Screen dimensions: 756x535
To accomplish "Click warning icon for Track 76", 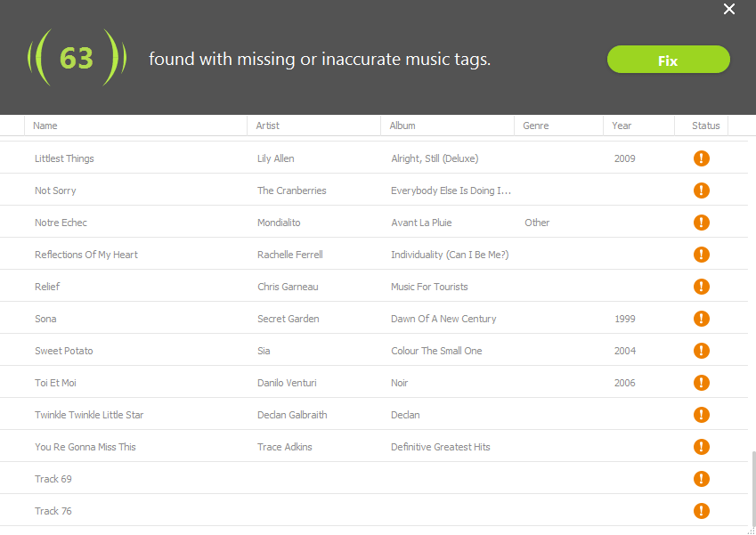I will click(702, 511).
